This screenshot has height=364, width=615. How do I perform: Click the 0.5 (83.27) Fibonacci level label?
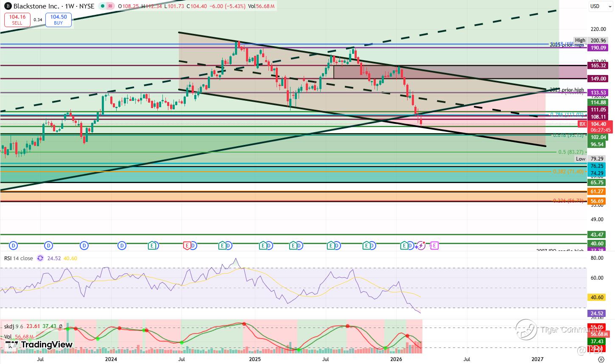[x=570, y=152]
